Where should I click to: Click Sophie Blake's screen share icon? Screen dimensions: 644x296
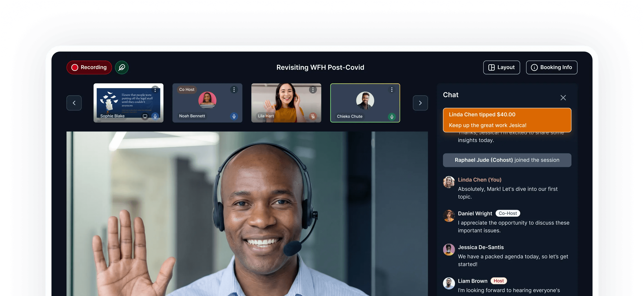click(145, 116)
